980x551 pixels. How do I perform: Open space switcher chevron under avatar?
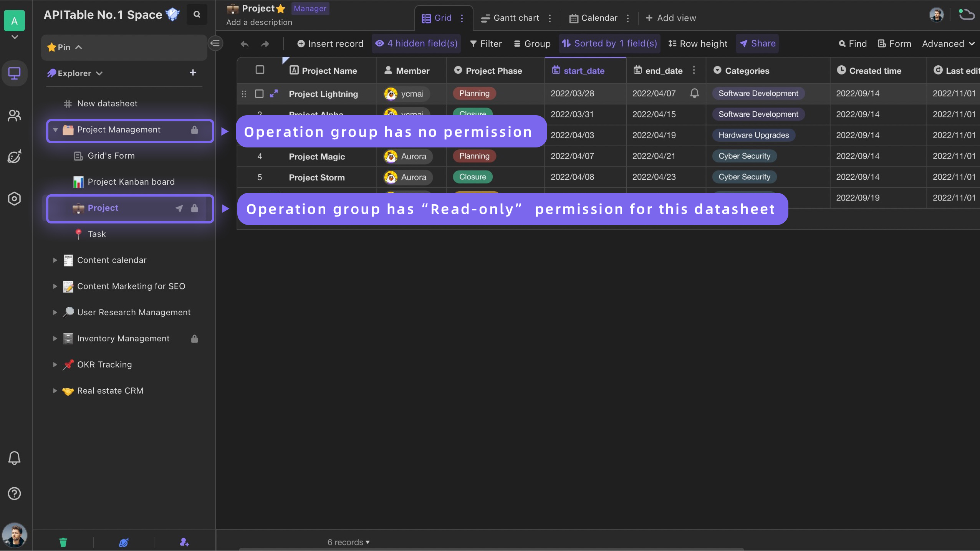click(x=15, y=37)
